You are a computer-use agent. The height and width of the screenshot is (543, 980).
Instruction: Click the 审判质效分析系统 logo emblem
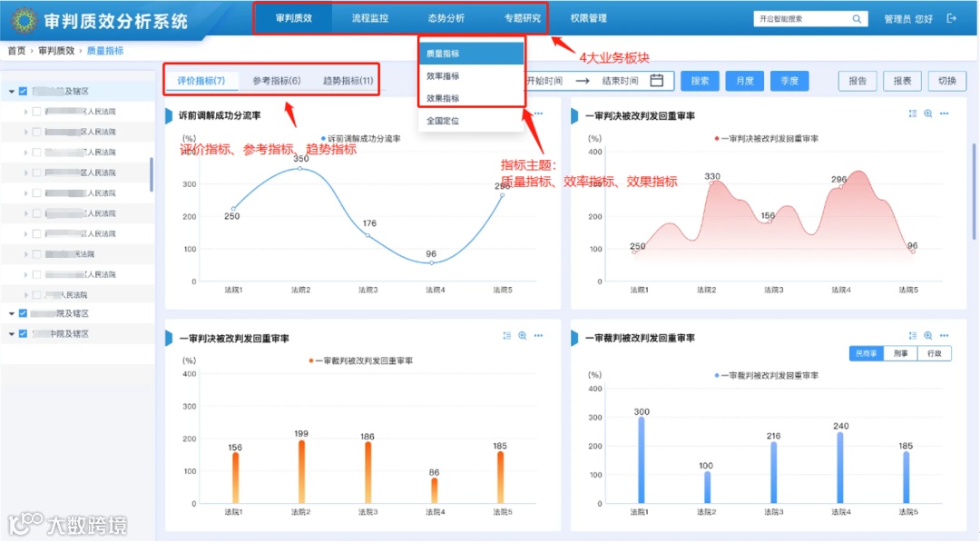click(23, 20)
